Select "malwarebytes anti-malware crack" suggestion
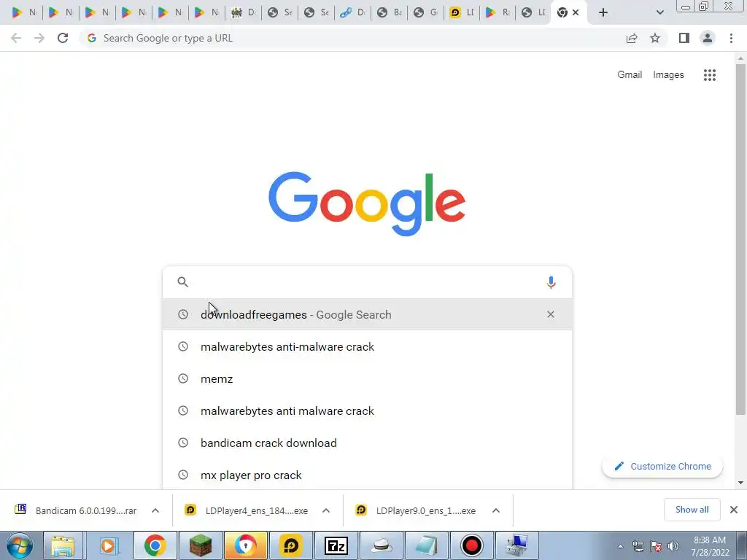747x560 pixels. (x=367, y=346)
